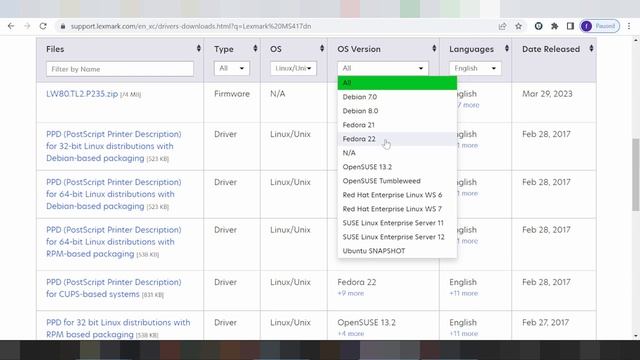Choose SUSE Linux Enterprise Server 11
Viewport: 640px width, 360px height.
[x=397, y=223]
